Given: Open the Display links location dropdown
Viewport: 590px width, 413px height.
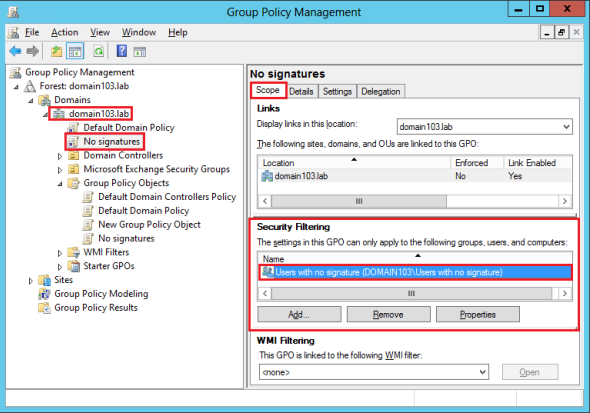Looking at the screenshot, I should tap(485, 127).
